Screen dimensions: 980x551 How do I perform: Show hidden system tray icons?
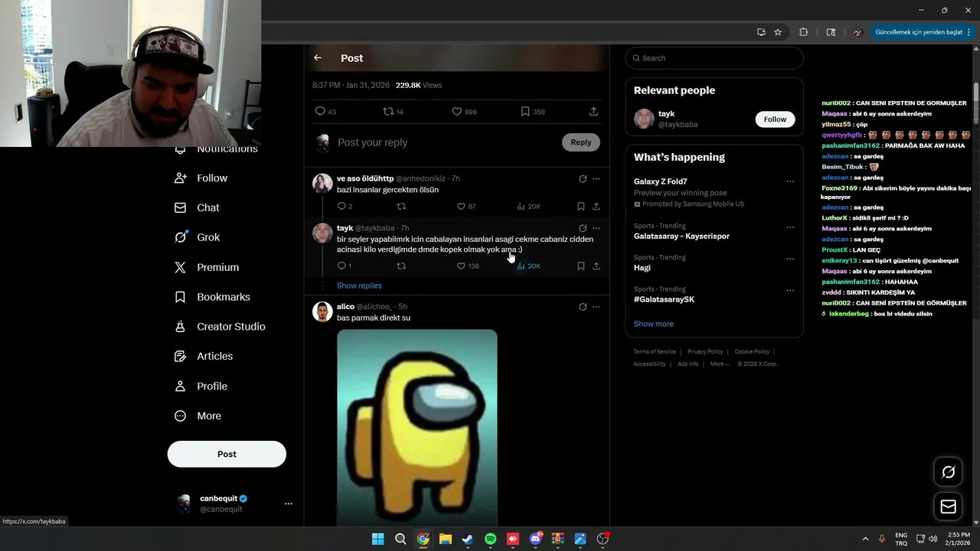coord(865,539)
